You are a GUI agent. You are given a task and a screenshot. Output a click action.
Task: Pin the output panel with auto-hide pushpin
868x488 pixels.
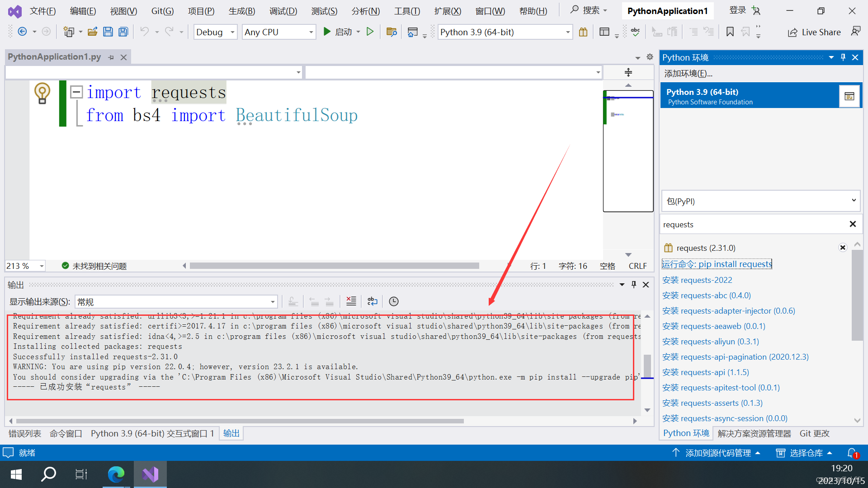pos(634,284)
